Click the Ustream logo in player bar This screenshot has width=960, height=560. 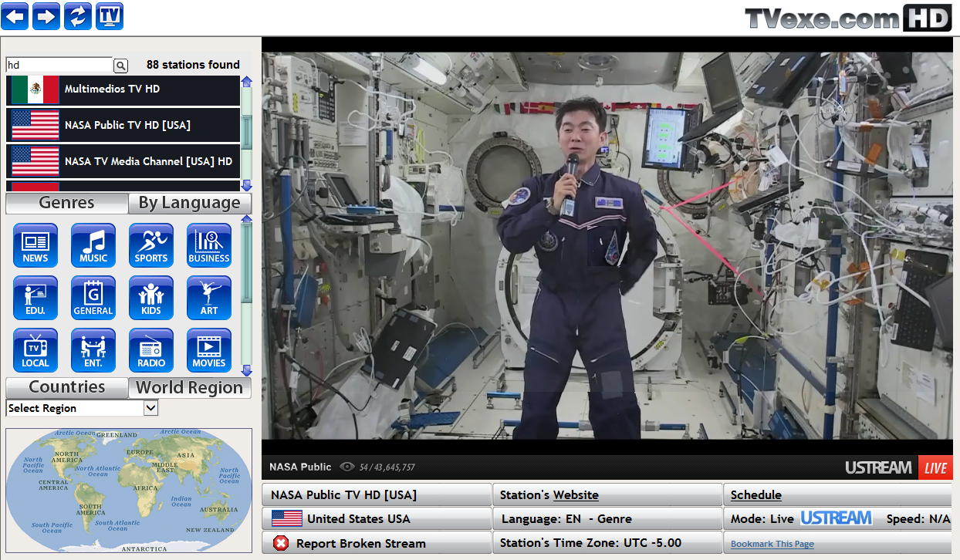pos(878,467)
